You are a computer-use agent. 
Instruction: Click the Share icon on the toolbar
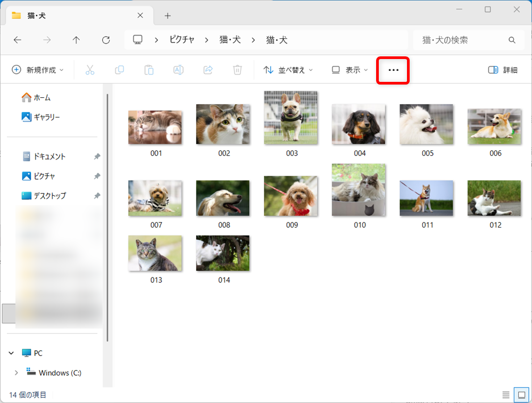pos(207,69)
